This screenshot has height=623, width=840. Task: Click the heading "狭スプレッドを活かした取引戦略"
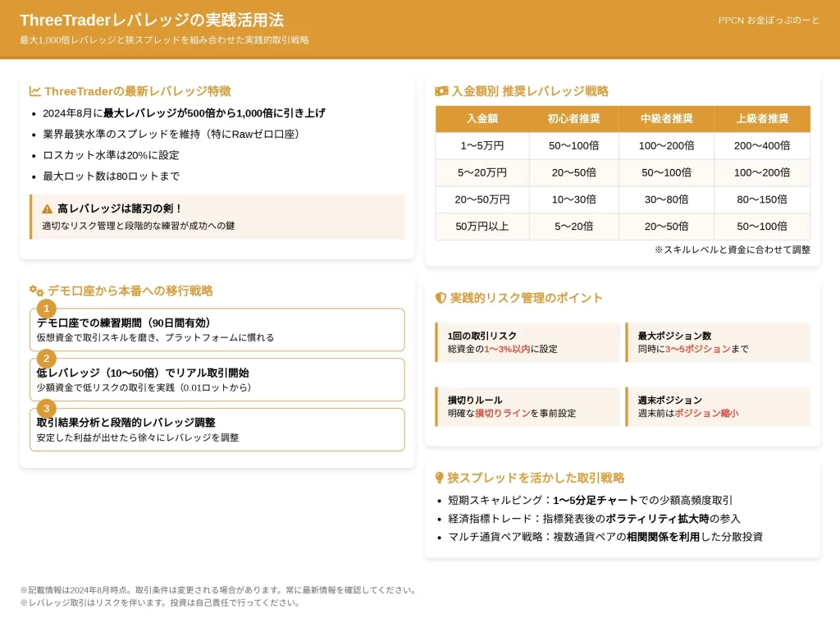click(x=536, y=477)
